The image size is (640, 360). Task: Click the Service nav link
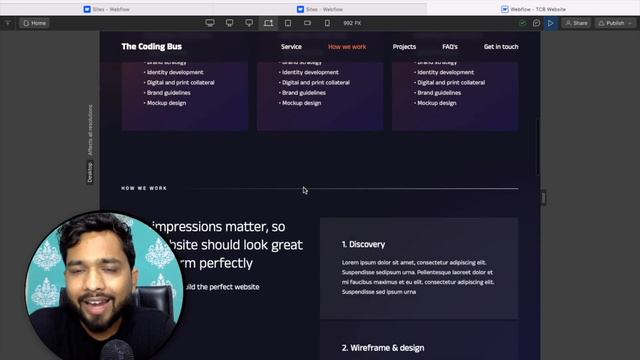pyautogui.click(x=291, y=47)
